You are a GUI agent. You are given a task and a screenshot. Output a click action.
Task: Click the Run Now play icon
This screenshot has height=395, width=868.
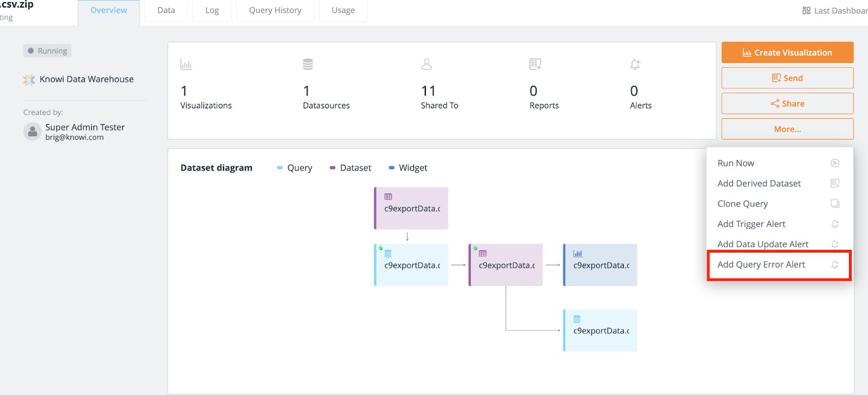(x=835, y=163)
